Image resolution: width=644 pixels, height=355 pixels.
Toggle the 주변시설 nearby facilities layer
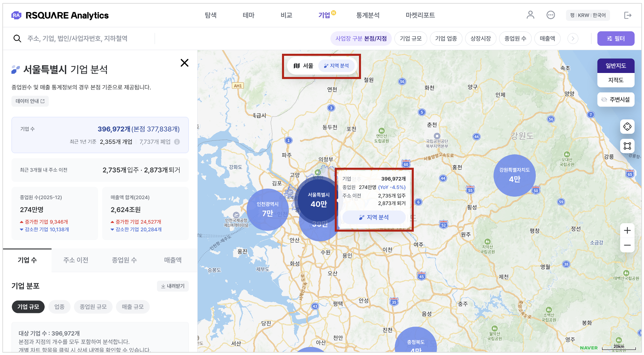[x=615, y=100]
